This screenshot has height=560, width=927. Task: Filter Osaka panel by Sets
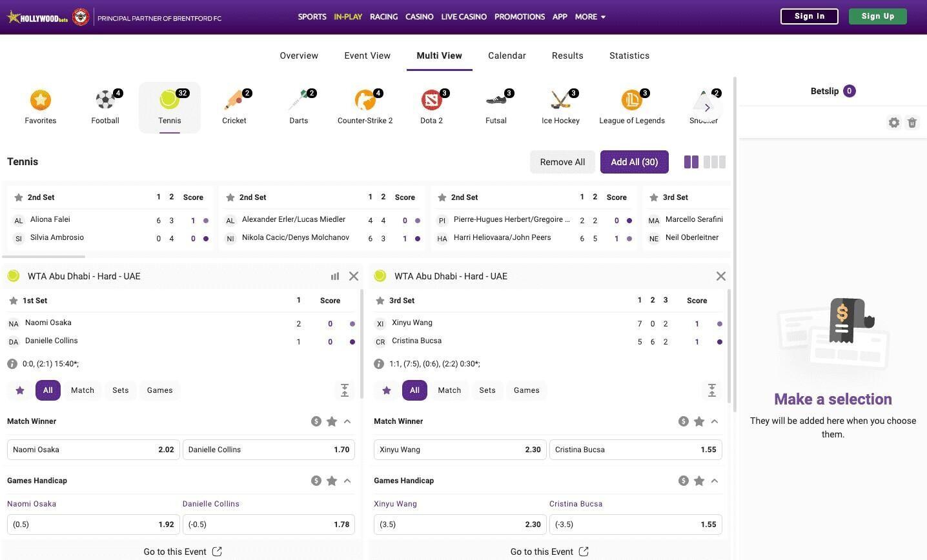(x=121, y=390)
